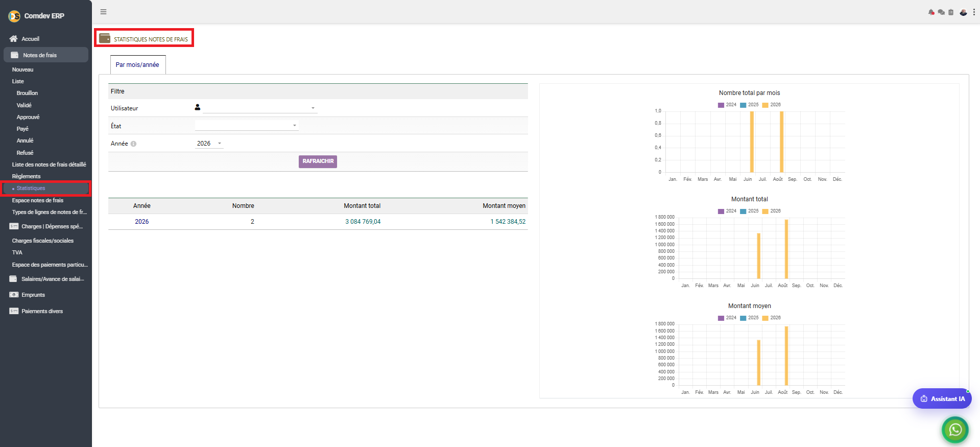The height and width of the screenshot is (447, 980).
Task: Toggle 2026 legend in Montant total chart
Action: [x=771, y=211]
